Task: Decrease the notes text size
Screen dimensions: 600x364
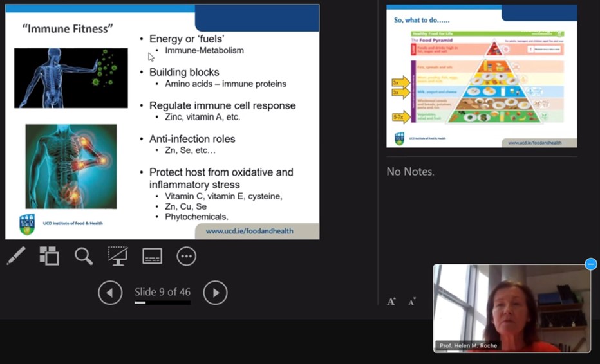Action: [411, 301]
